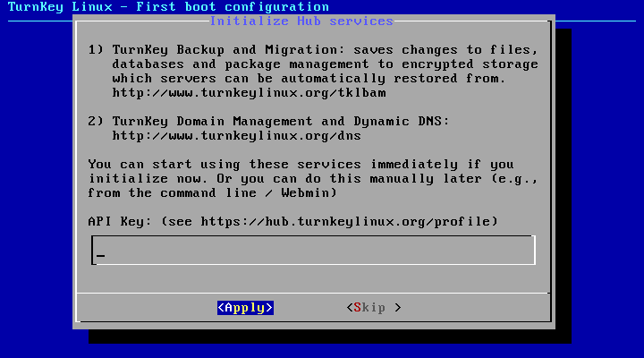Click the turnkeylinux.org/dns URL
644x358 pixels.
click(x=236, y=136)
